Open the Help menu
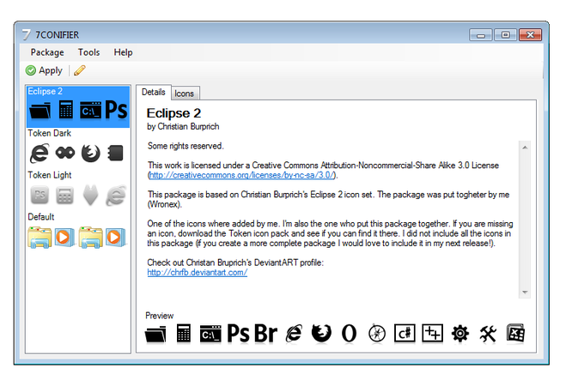 tap(123, 52)
